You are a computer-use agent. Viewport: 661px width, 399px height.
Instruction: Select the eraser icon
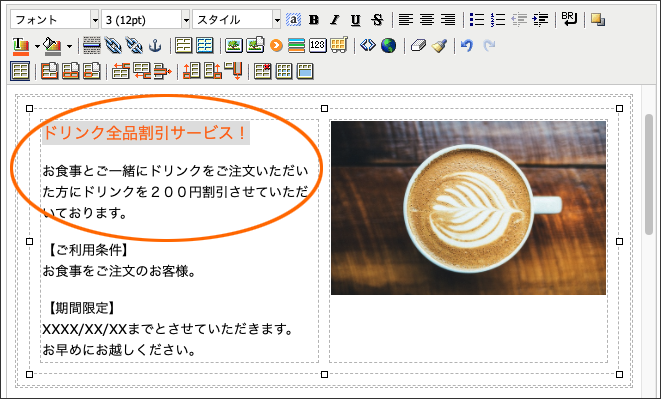(418, 46)
